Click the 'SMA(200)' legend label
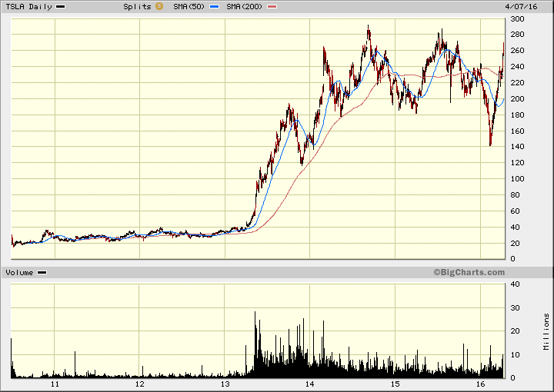This screenshot has height=392, width=554. pyautogui.click(x=244, y=6)
